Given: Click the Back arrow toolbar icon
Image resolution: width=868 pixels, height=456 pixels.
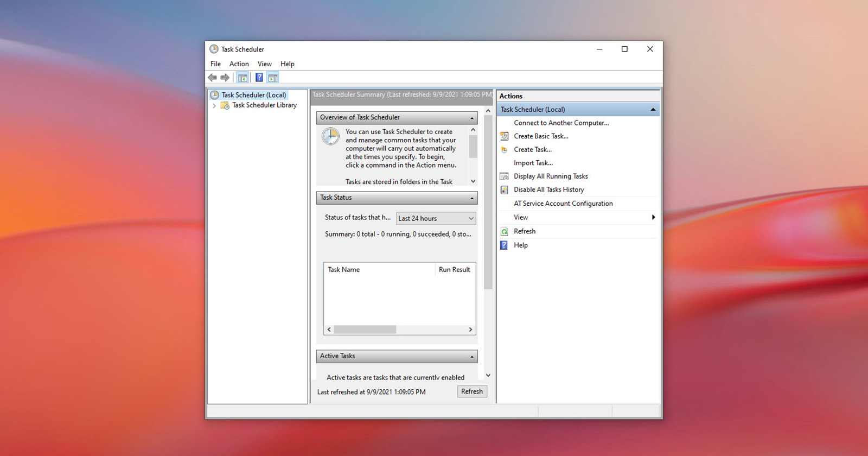Looking at the screenshot, I should 212,78.
